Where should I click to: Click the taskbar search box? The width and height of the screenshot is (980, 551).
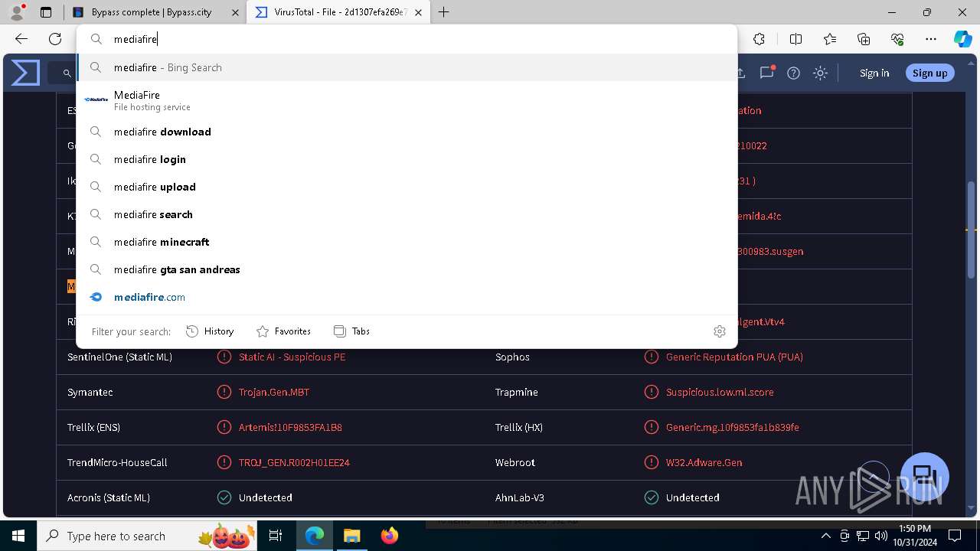pos(147,536)
